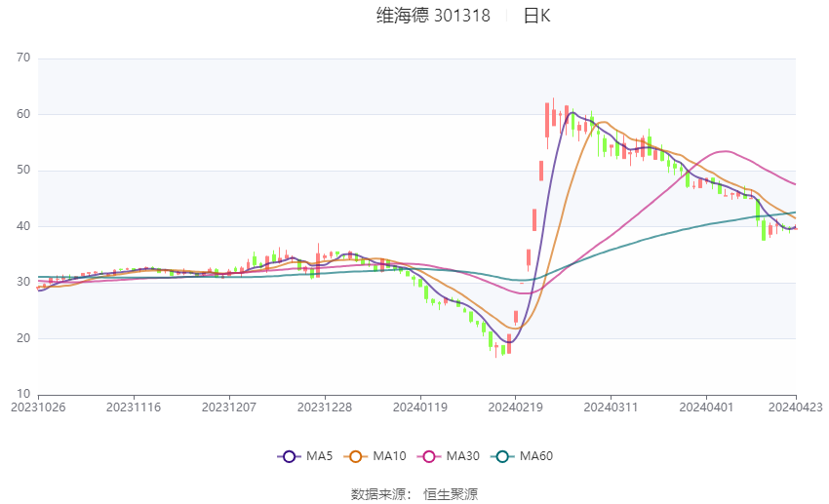829x504 pixels.
Task: Click the 40 price axis label
Action: pos(23,226)
